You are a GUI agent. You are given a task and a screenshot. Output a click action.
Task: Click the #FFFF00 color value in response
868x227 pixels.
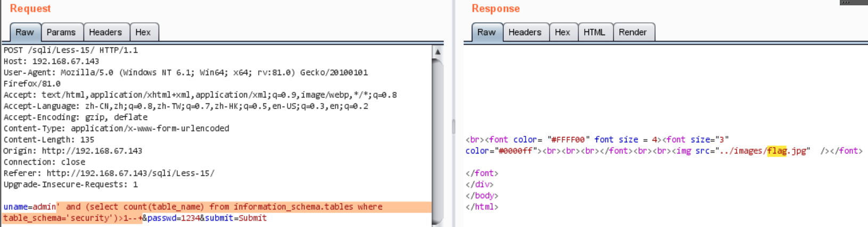(570, 140)
